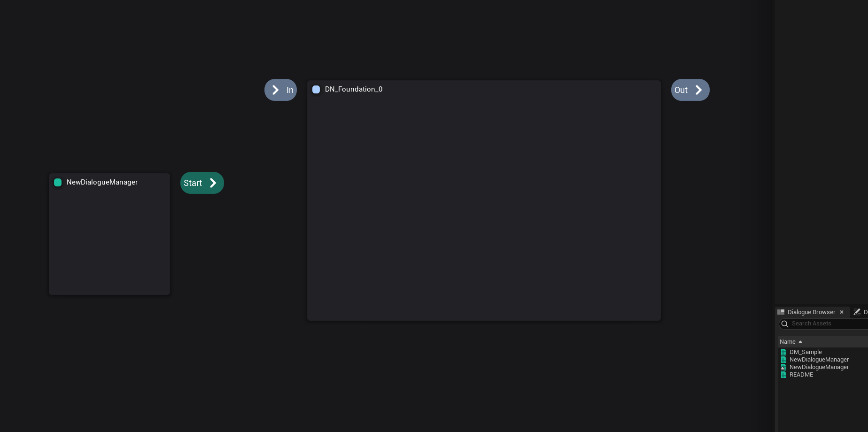Toggle sort order on Name column header

(x=788, y=342)
